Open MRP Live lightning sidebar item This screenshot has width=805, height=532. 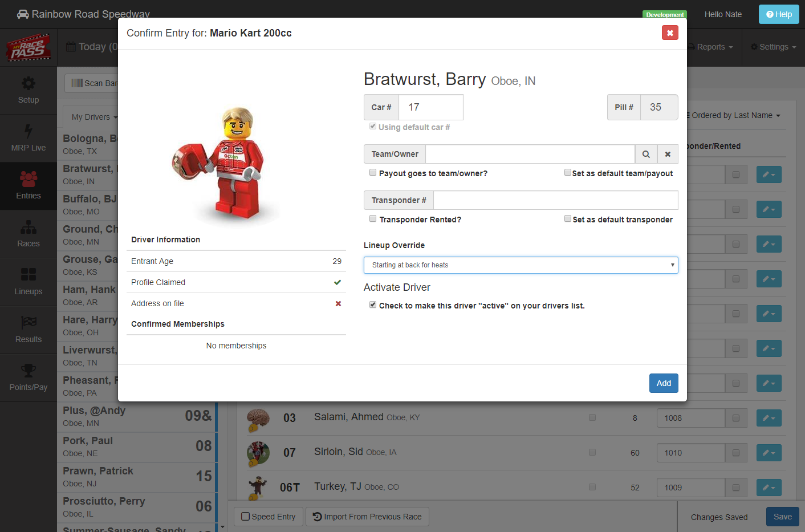(29, 139)
